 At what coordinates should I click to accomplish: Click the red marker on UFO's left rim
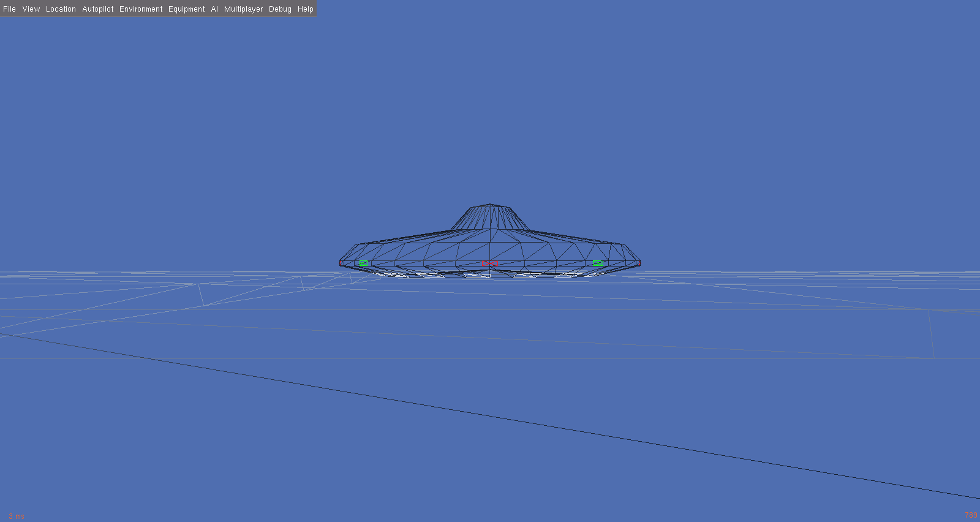point(341,263)
